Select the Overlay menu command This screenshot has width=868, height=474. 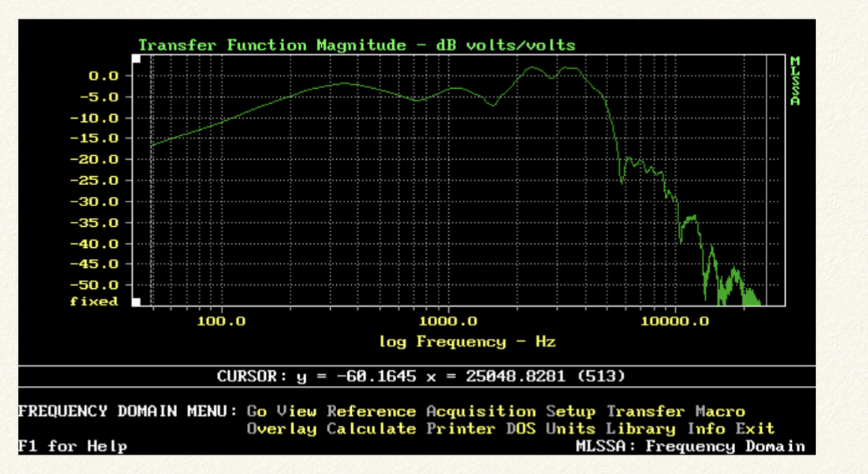point(282,429)
